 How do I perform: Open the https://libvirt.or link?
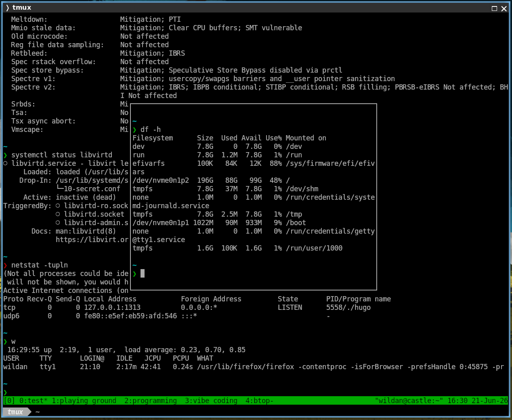[92, 240]
